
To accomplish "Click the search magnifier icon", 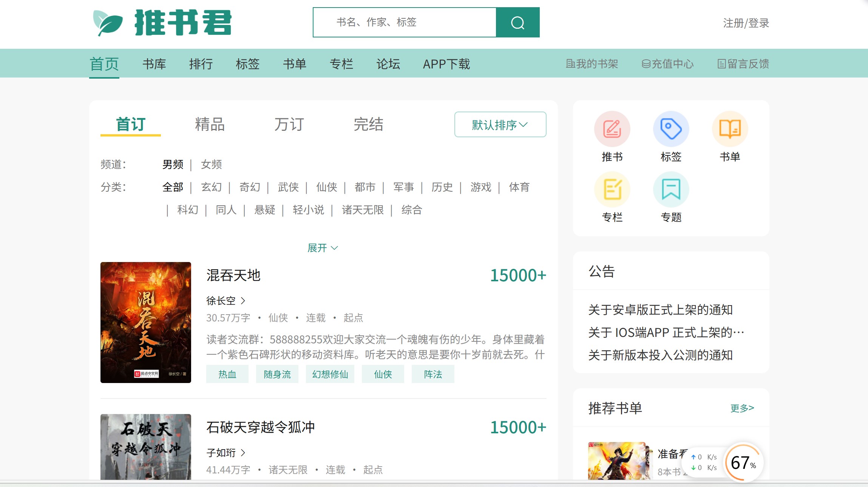I will (517, 22).
